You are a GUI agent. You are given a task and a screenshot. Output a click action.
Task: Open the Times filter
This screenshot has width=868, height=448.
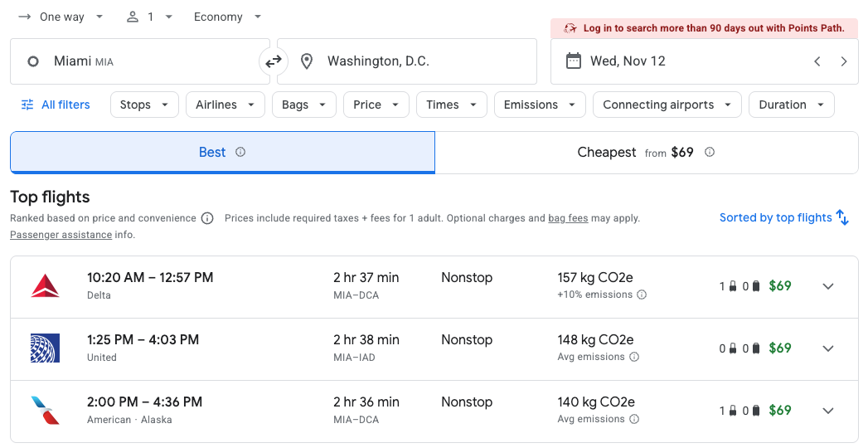pyautogui.click(x=452, y=105)
